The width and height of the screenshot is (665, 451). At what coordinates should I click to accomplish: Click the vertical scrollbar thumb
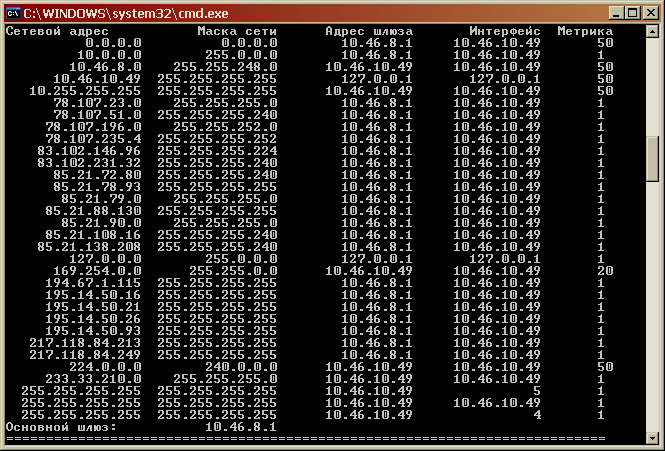[652, 157]
